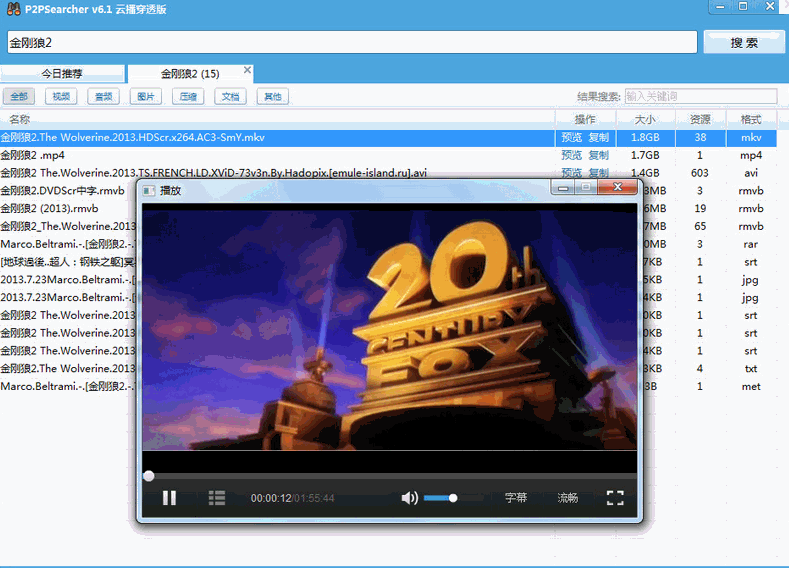Image resolution: width=789 pixels, height=568 pixels.
Task: Minimize the P2PSearcher main window
Action: pos(720,7)
